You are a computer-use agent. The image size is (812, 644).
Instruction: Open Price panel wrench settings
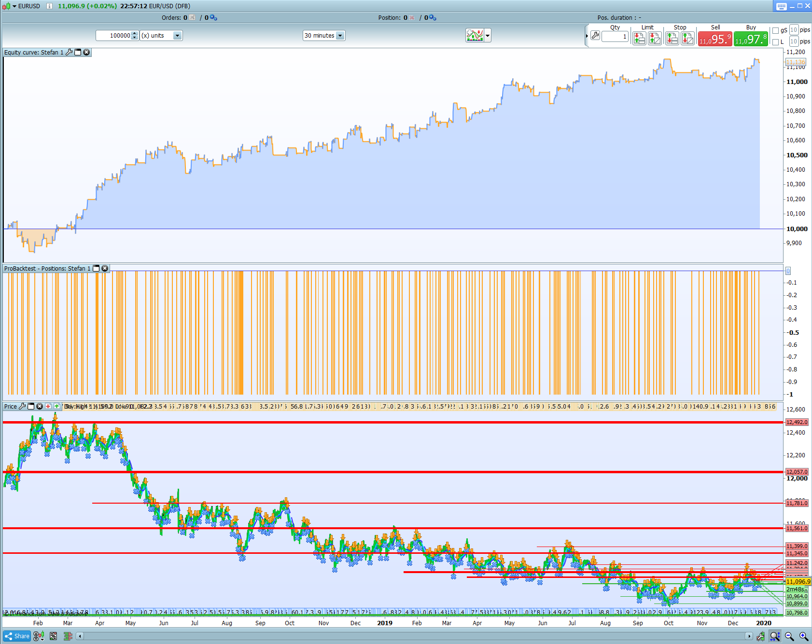[x=22, y=406]
